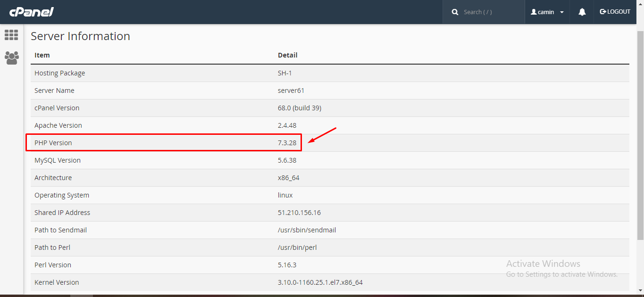Select the apps grid icon in the sidebar
644x297 pixels.
(x=11, y=35)
